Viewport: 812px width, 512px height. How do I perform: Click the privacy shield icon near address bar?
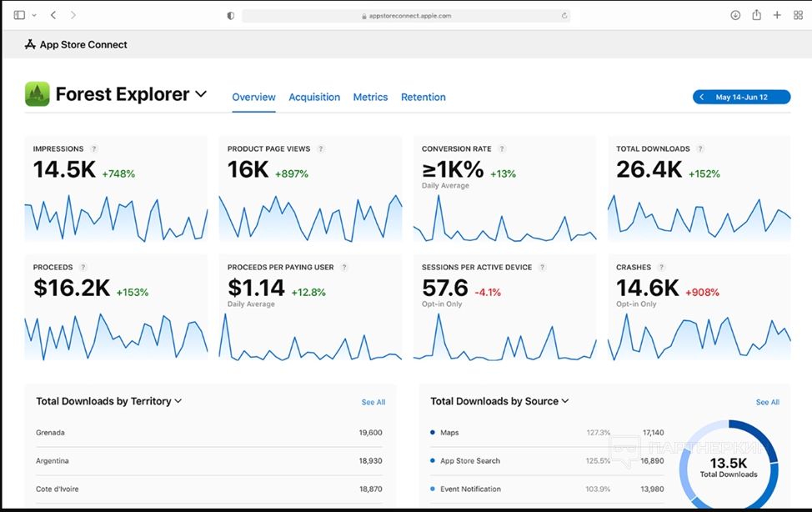(x=231, y=15)
